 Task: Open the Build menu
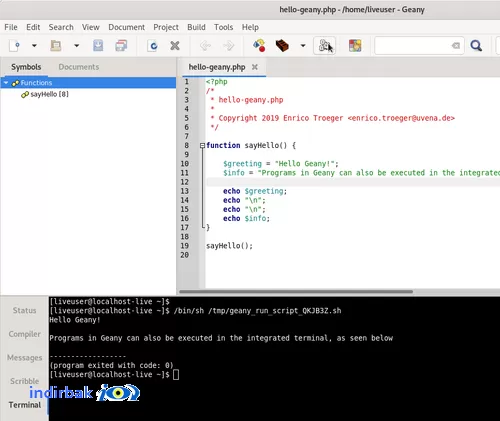196,27
